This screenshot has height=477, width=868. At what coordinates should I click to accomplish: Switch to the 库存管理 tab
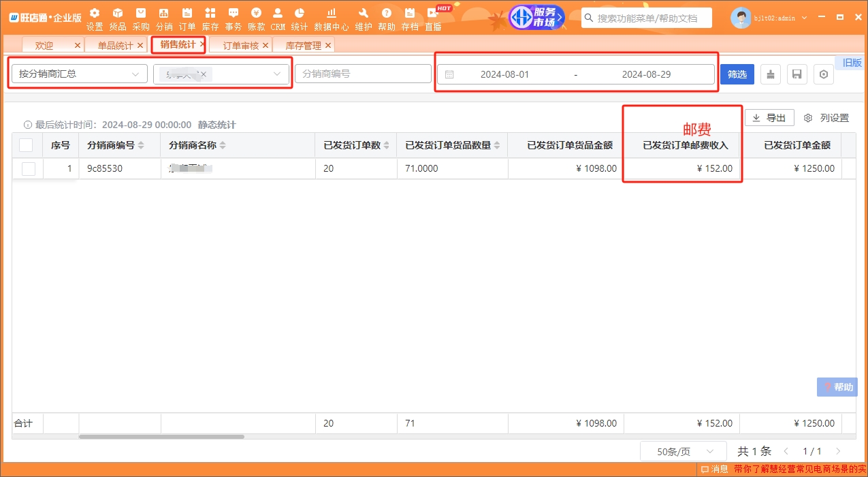303,46
